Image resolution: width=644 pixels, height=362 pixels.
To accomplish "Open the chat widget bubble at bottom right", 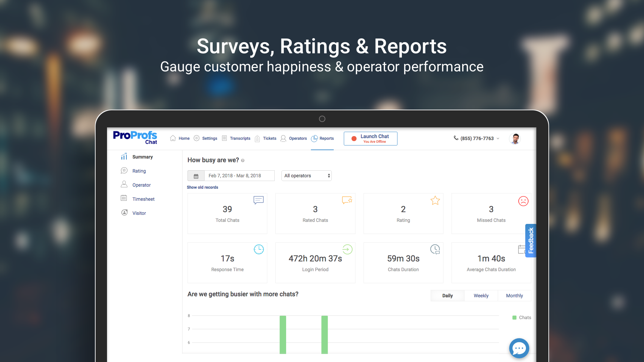I will (519, 348).
